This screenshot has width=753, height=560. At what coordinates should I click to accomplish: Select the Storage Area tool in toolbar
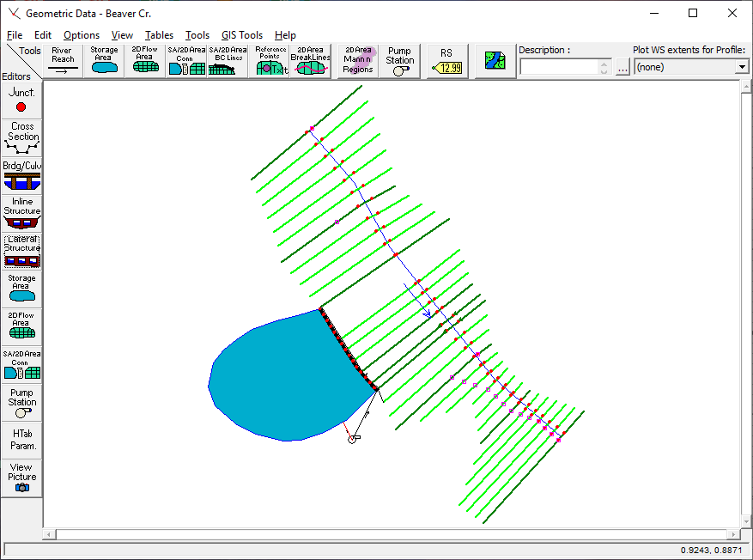(104, 62)
